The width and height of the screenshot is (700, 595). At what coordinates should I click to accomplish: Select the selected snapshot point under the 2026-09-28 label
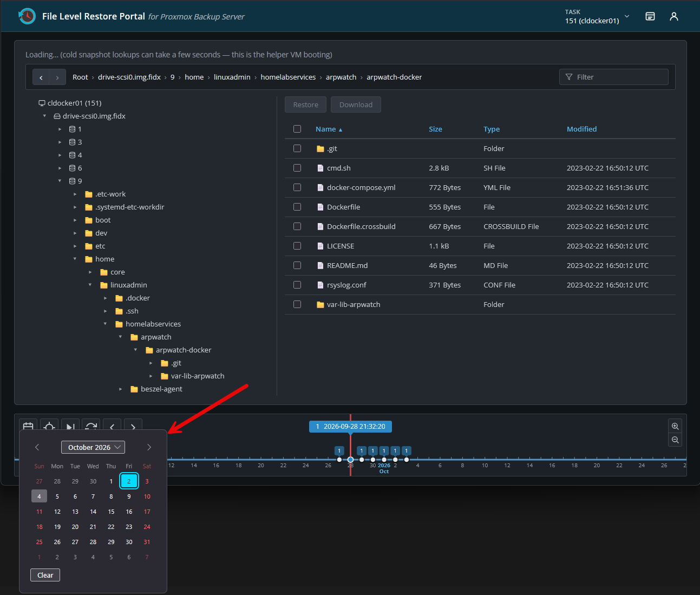(x=350, y=460)
